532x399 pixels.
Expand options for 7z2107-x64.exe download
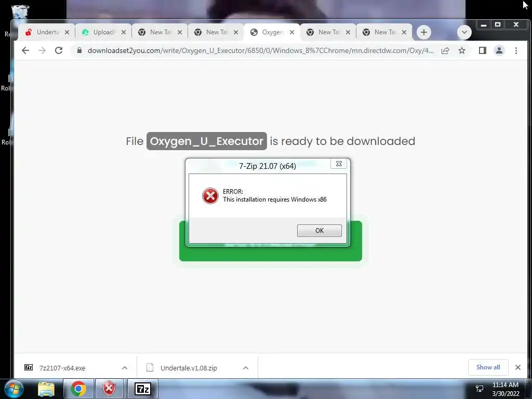[125, 368]
